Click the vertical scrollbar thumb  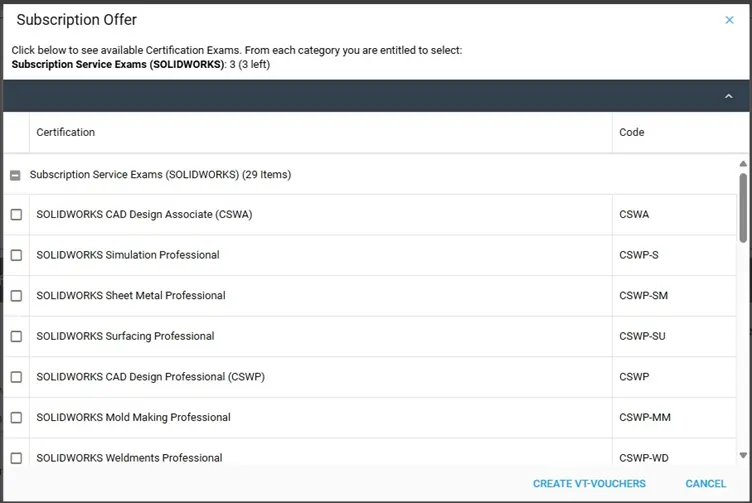click(743, 208)
